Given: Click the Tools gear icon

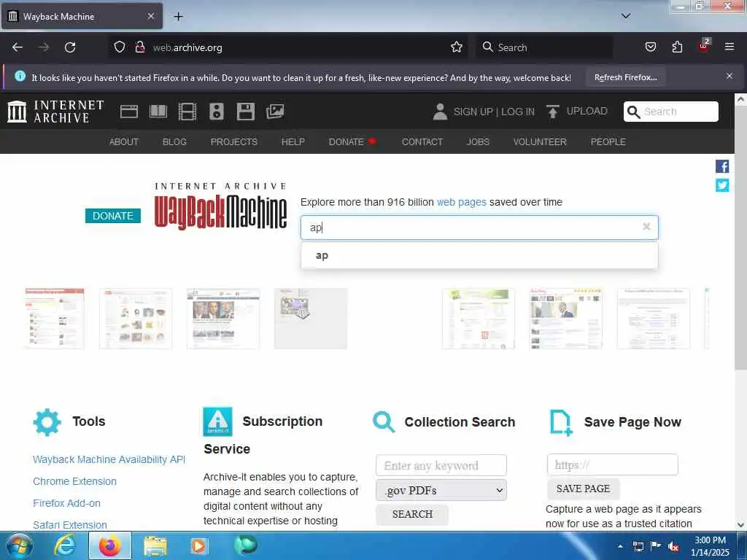Looking at the screenshot, I should coord(47,422).
